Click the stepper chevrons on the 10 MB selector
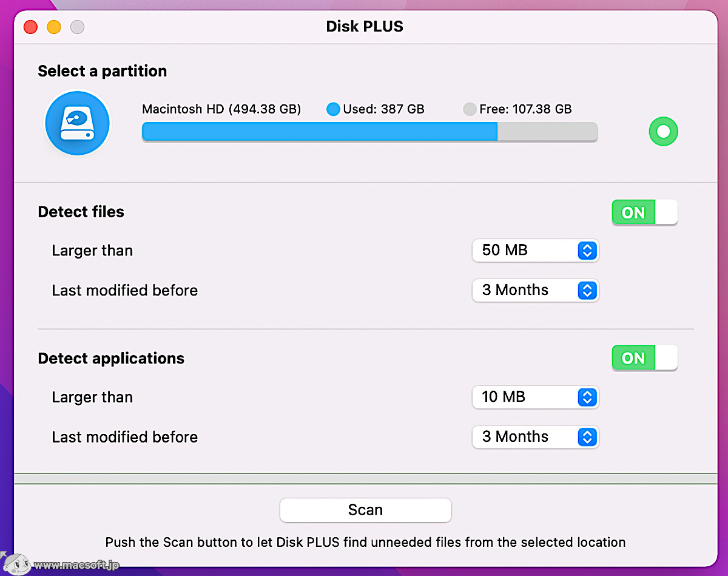This screenshot has width=728, height=576. 587,397
